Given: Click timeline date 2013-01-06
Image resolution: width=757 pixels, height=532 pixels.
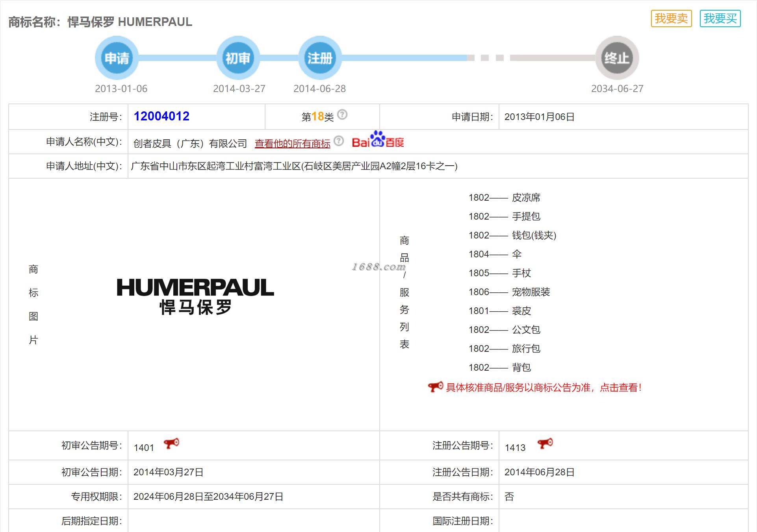Looking at the screenshot, I should [121, 89].
